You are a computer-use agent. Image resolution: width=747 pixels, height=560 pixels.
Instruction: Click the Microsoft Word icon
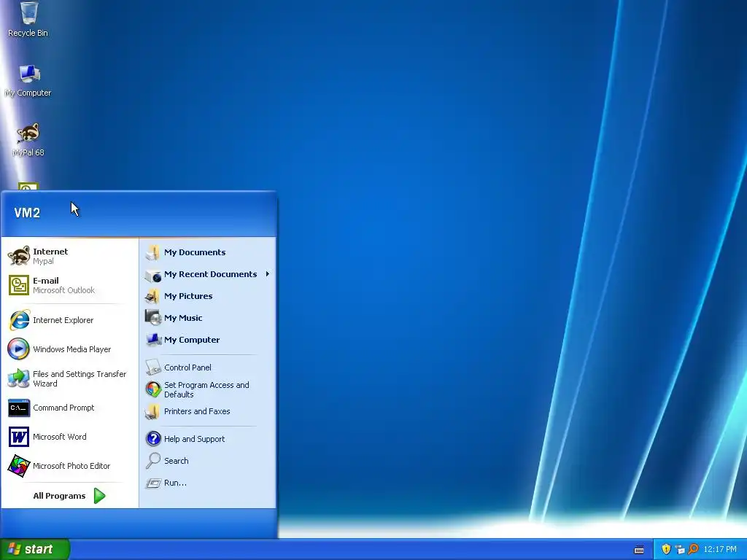pos(19,437)
